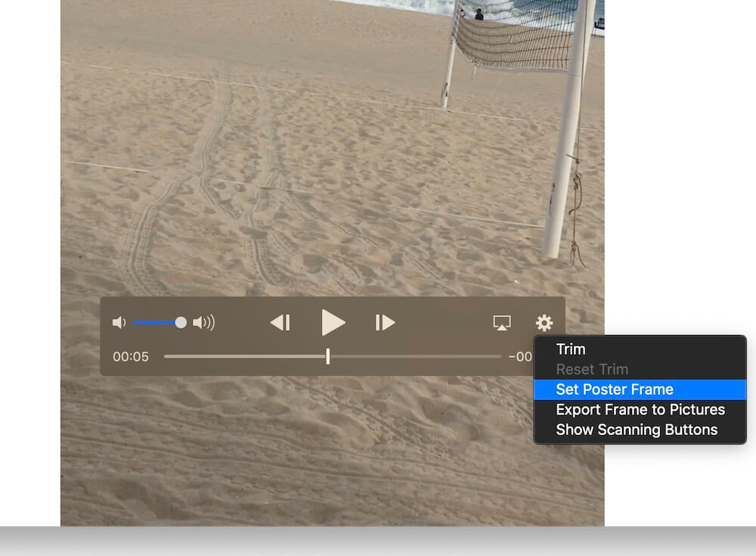Step forward one frame
This screenshot has width=756, height=556.
386,322
